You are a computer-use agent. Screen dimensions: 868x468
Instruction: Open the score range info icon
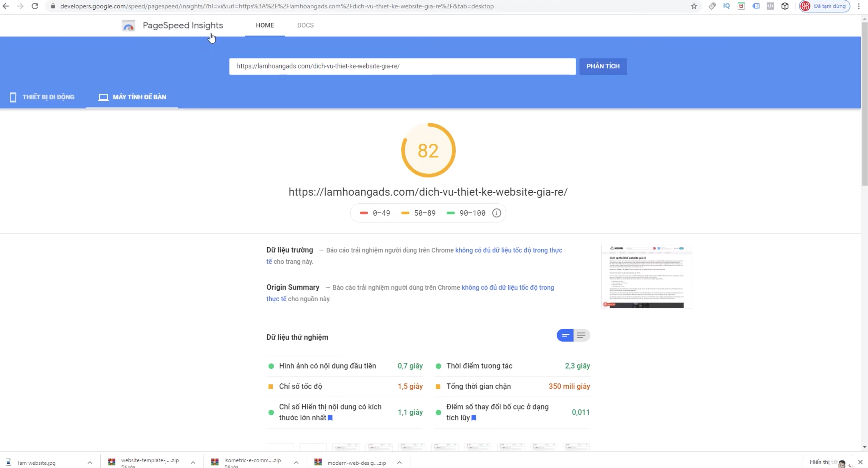[x=496, y=213]
